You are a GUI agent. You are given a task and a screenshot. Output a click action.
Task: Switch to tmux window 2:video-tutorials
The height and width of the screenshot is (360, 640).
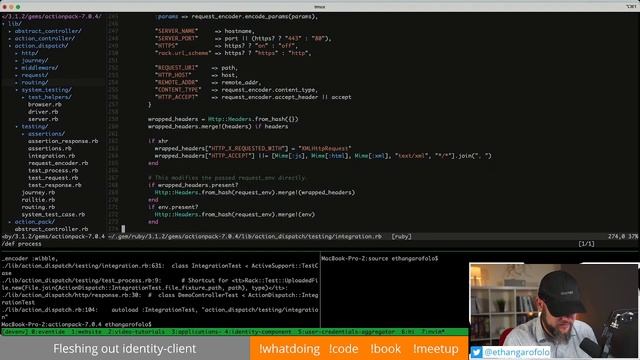tap(136, 332)
